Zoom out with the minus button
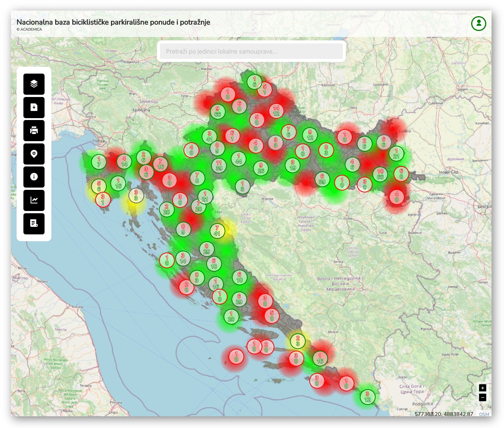This screenshot has height=428, width=504. [x=482, y=397]
